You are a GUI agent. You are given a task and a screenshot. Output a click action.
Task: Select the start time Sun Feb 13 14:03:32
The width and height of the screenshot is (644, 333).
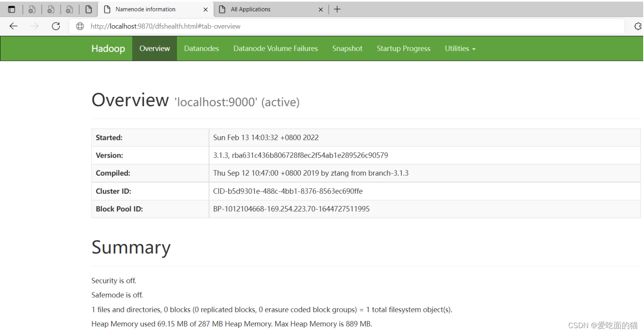[x=266, y=138]
